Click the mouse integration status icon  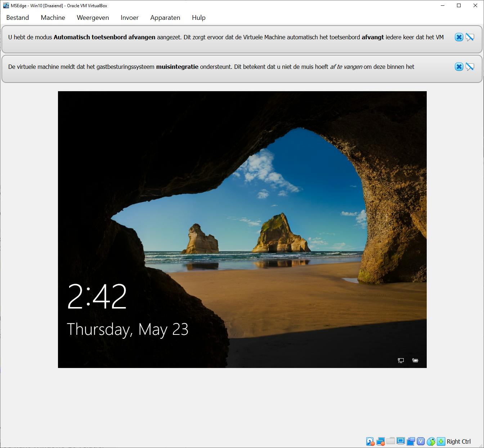coord(431,442)
